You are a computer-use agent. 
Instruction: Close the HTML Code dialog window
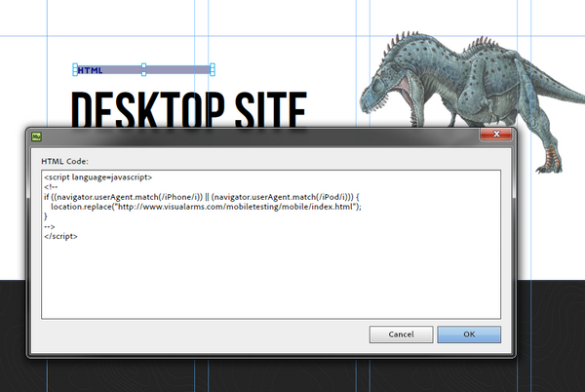[x=496, y=135]
